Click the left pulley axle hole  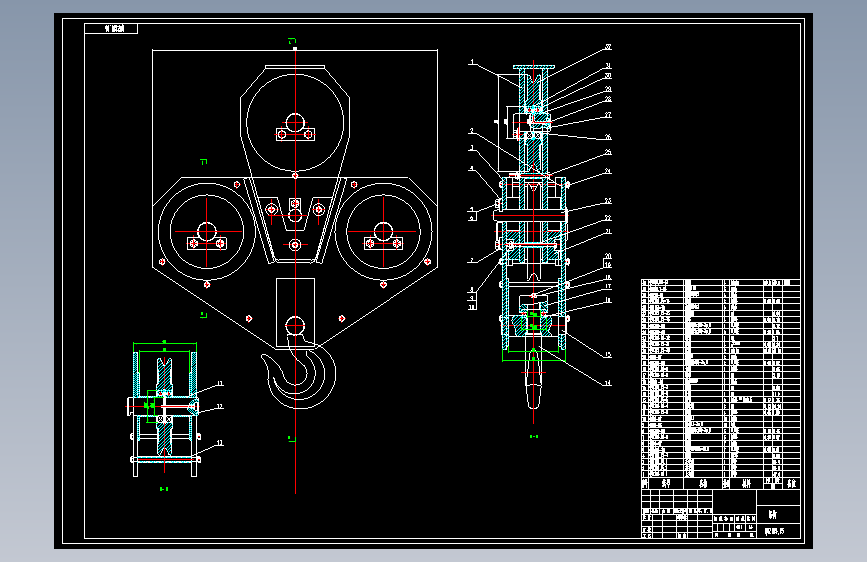pyautogui.click(x=207, y=232)
